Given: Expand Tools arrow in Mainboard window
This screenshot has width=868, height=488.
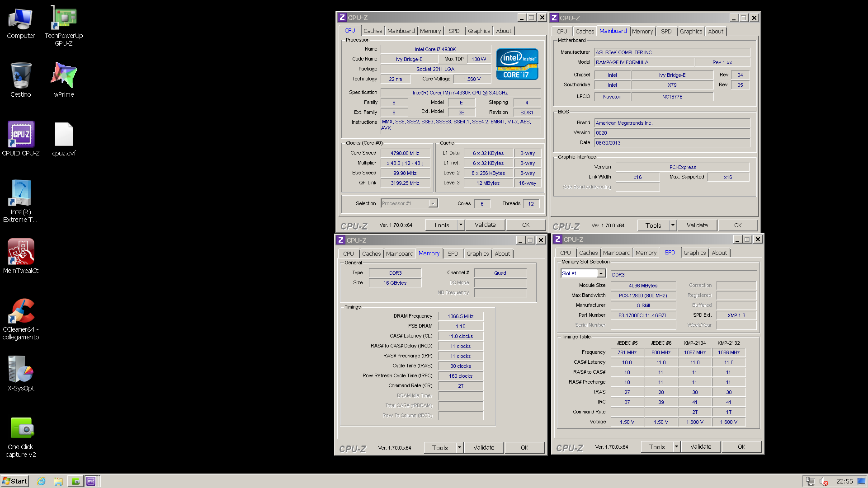Looking at the screenshot, I should point(673,225).
